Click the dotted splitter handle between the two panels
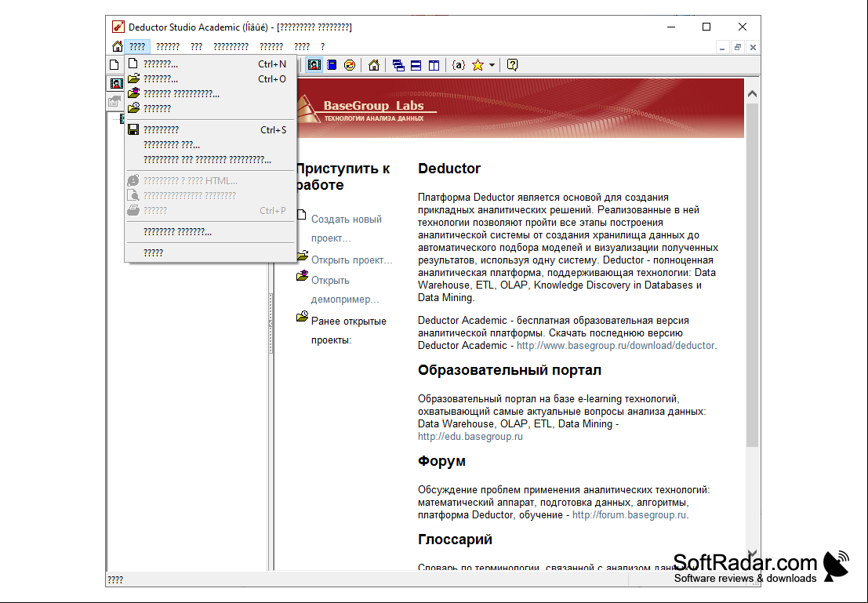 pos(271,323)
